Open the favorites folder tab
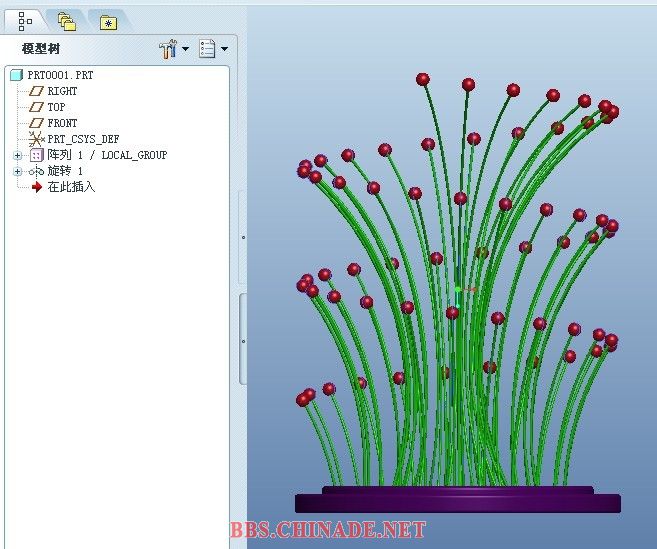This screenshot has width=657, height=549. click(107, 21)
